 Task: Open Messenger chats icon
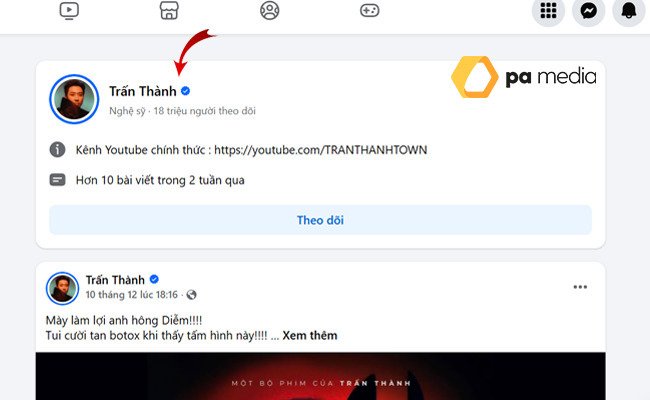click(x=588, y=10)
